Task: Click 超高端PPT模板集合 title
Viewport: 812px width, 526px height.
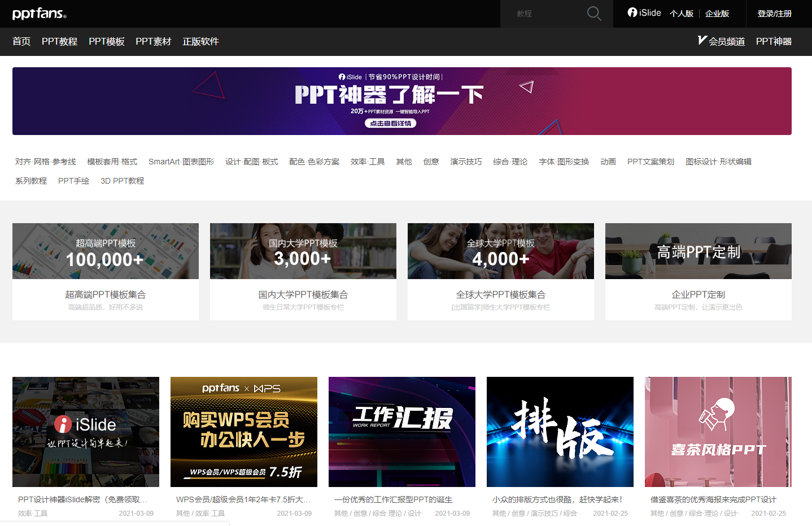Action: [106, 294]
